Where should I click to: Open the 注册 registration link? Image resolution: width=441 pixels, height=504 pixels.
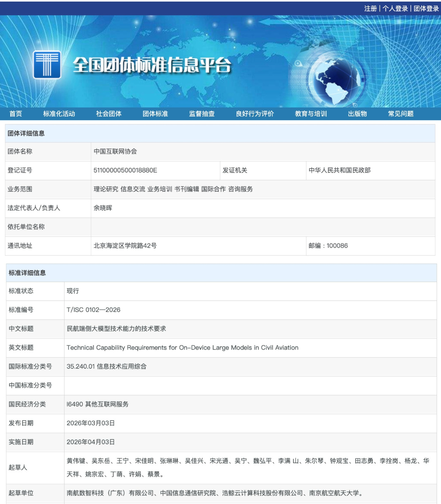370,9
